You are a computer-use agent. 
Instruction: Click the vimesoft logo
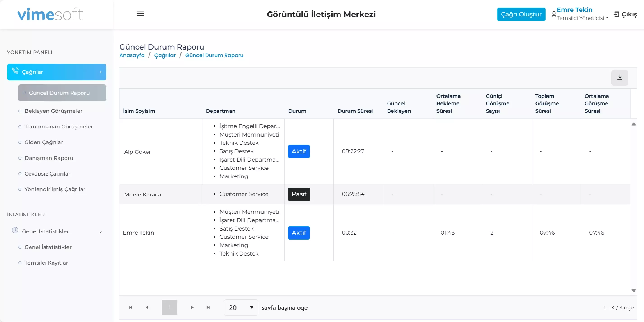click(50, 14)
